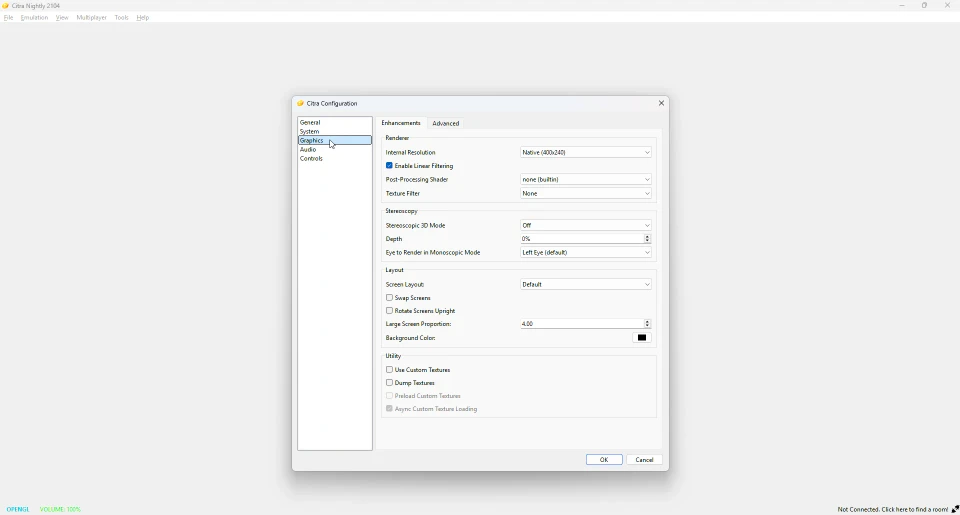Click the Citra icon in the dialog title

click(301, 103)
